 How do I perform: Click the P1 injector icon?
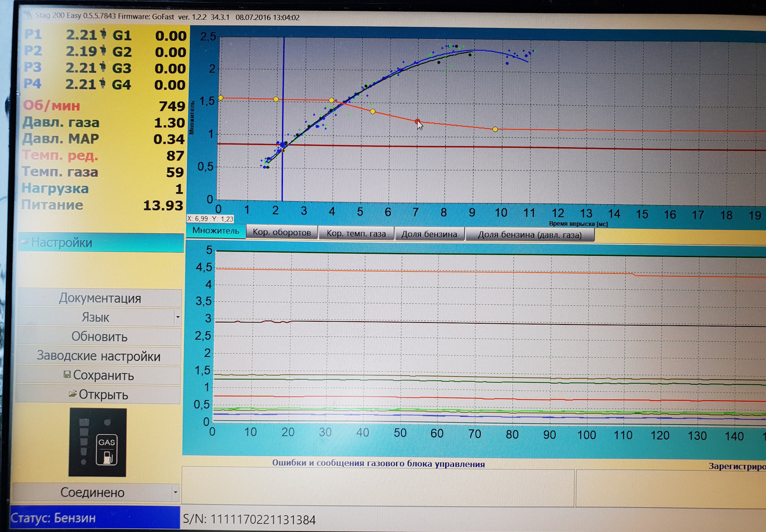pos(103,34)
